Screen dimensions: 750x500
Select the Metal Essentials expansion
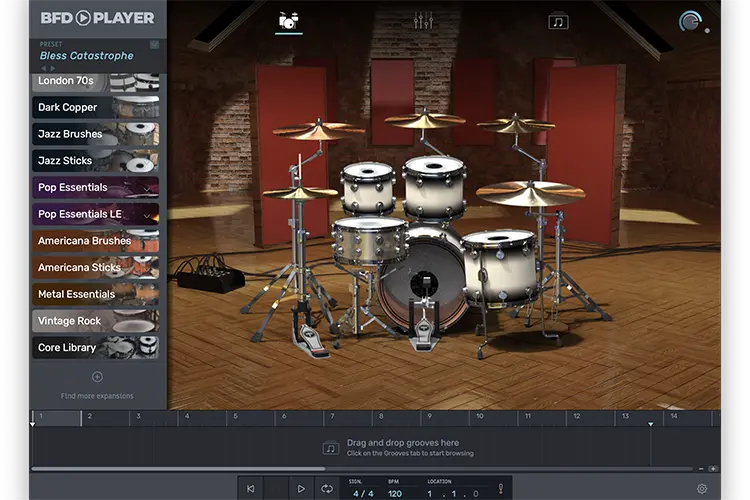(x=96, y=294)
